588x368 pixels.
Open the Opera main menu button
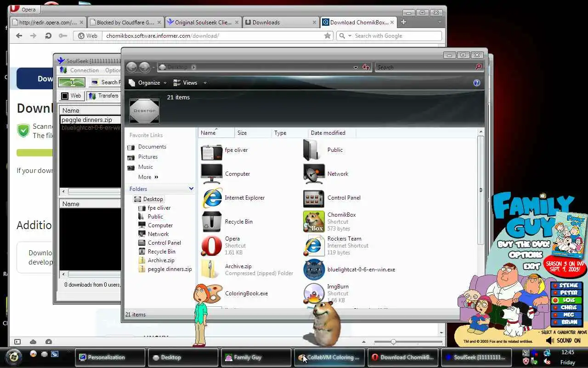click(x=25, y=9)
